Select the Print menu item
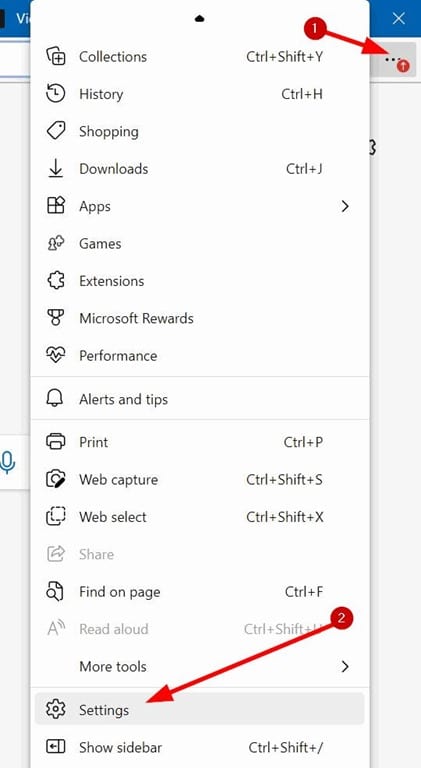421x768 pixels. 200,442
